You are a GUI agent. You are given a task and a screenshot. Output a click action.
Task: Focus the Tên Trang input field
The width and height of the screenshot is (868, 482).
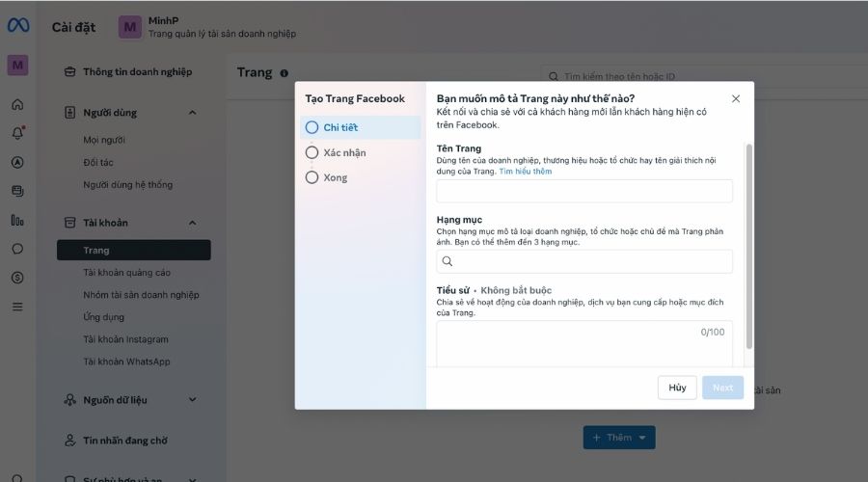[x=584, y=191]
